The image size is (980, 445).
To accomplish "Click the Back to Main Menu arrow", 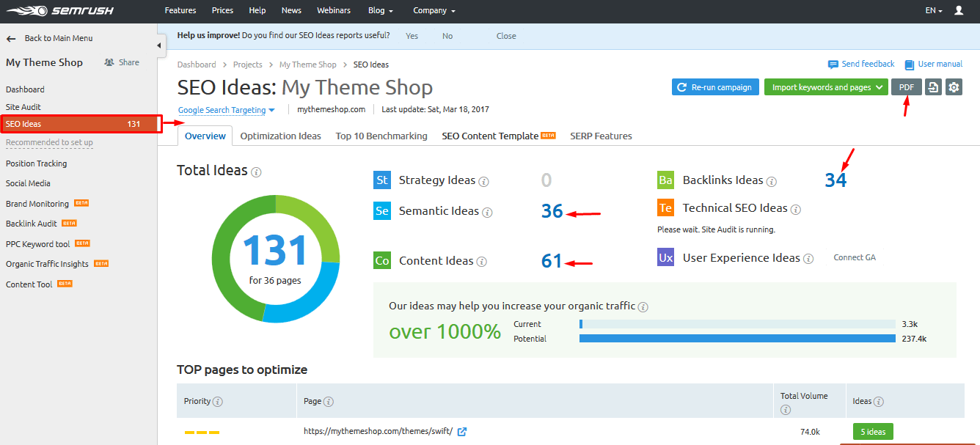I will pyautogui.click(x=11, y=38).
